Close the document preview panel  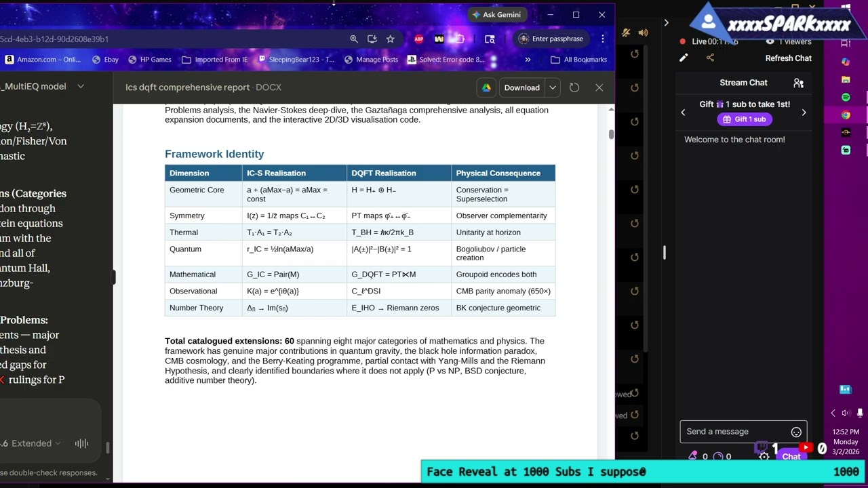[x=599, y=87]
